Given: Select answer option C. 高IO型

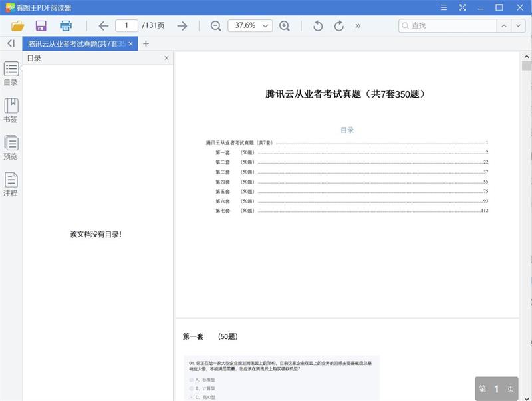Looking at the screenshot, I should 203,397.
